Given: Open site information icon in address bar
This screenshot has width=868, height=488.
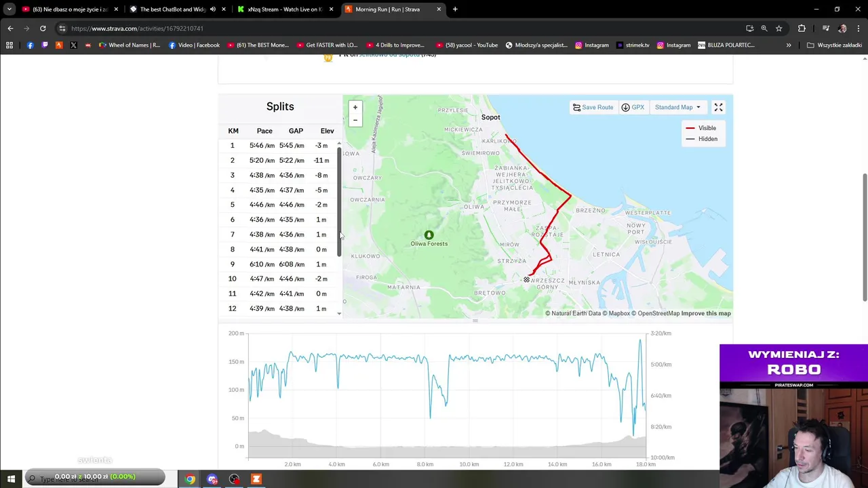Looking at the screenshot, I should (62, 28).
